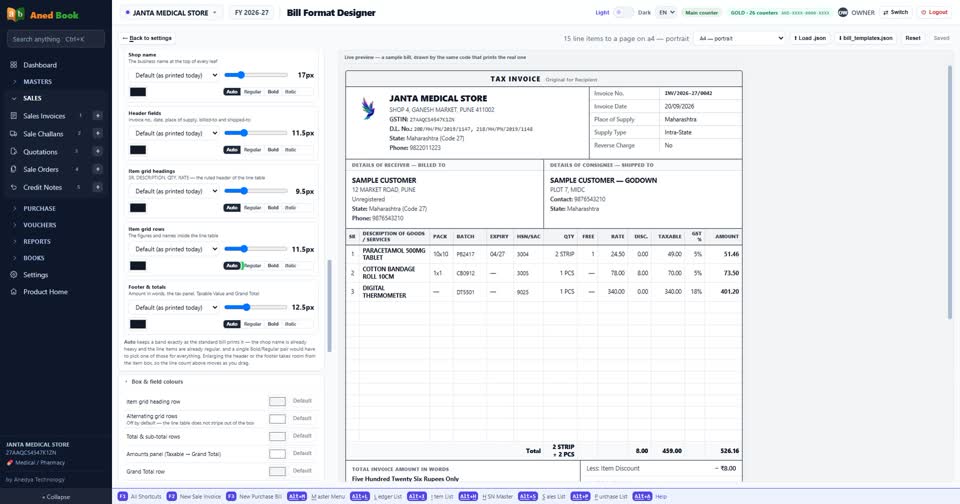Click the Footer & totals size slider
Image resolution: width=960 pixels, height=504 pixels.
[256, 307]
